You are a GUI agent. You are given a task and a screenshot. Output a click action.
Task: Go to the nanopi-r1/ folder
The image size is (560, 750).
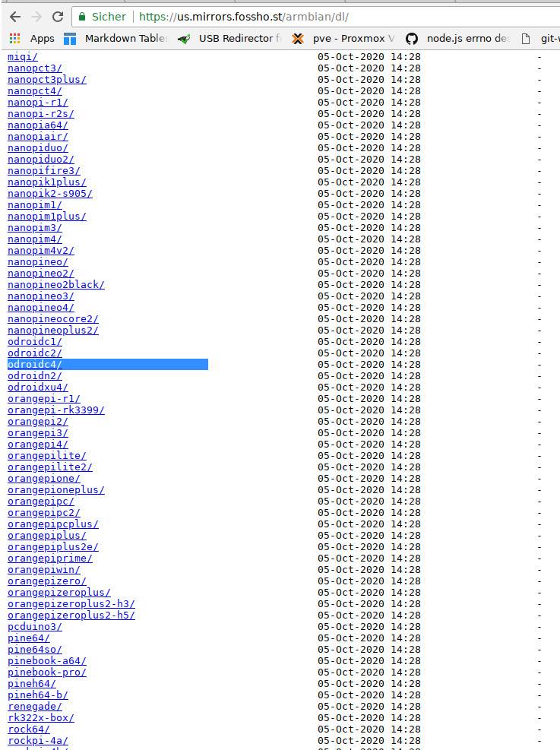pyautogui.click(x=38, y=103)
